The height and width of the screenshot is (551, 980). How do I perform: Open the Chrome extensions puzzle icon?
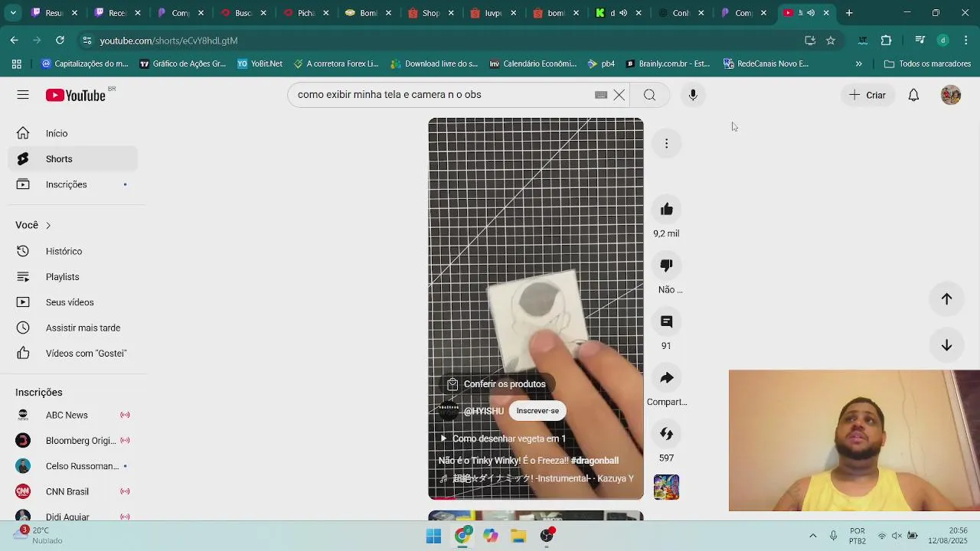pyautogui.click(x=886, y=41)
